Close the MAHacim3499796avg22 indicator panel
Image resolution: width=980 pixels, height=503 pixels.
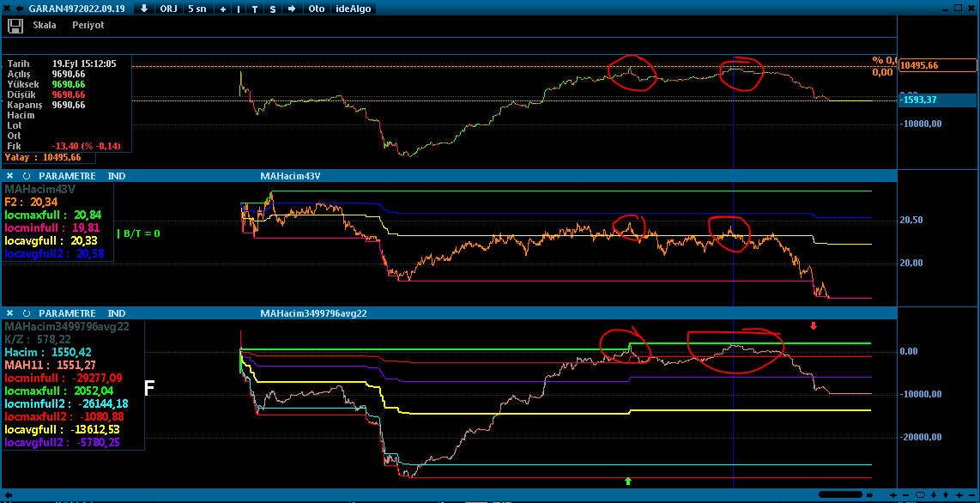pos(8,313)
